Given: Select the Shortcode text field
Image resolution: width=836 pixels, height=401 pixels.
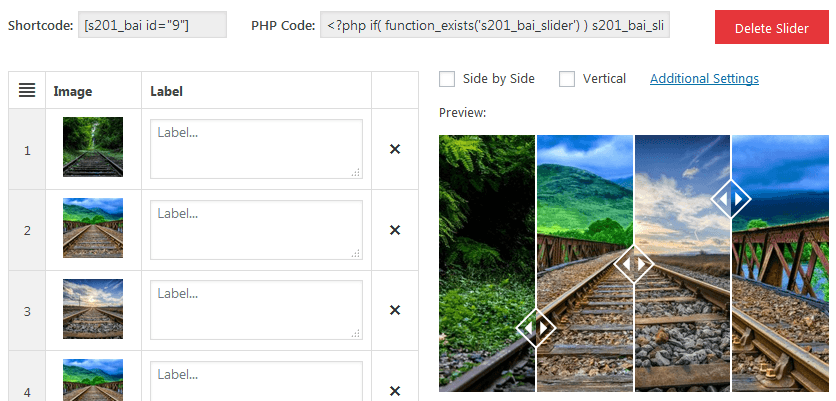Looking at the screenshot, I should 152,25.
